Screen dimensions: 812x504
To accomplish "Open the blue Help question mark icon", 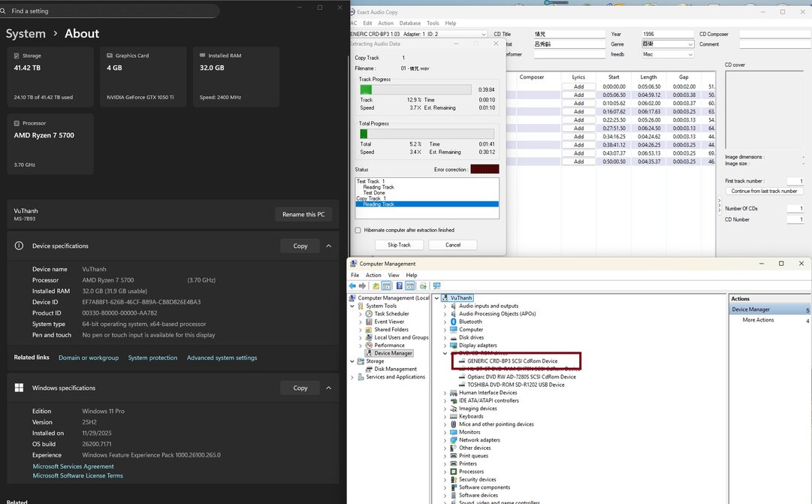I will [x=400, y=286].
